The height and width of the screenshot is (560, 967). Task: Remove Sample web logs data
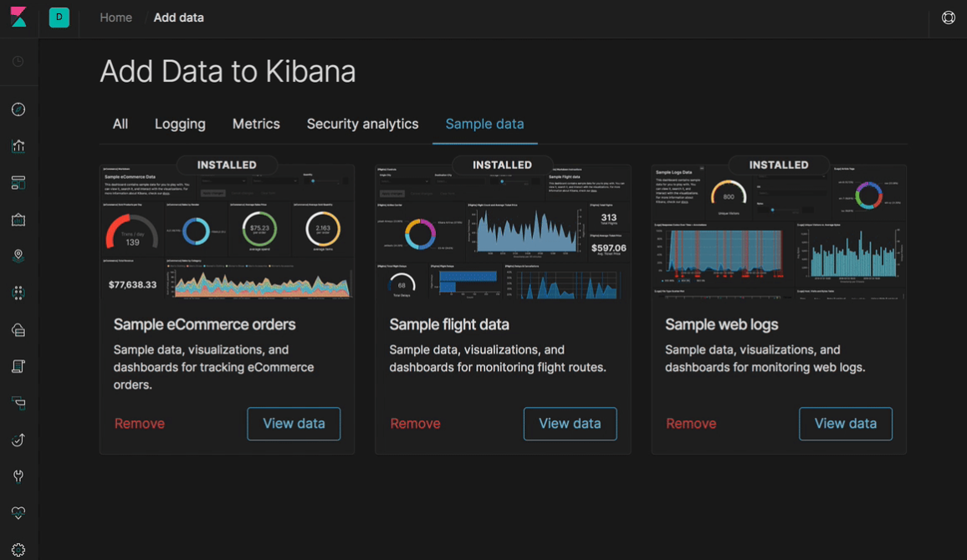point(691,424)
